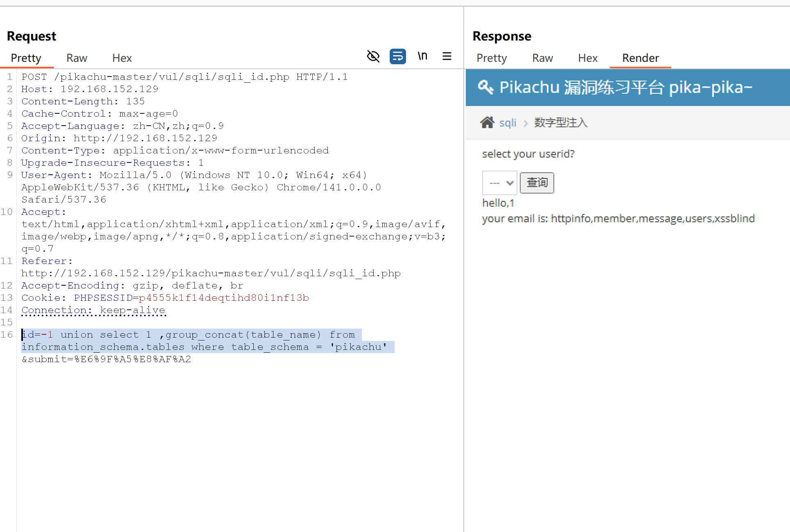
Task: Open the userid dropdown selector
Action: click(499, 183)
